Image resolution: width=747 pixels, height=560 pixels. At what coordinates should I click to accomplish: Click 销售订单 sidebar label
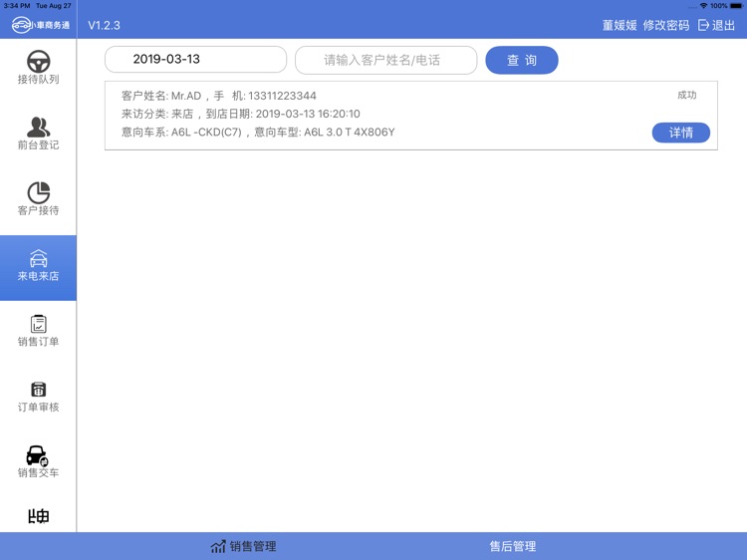tap(38, 341)
